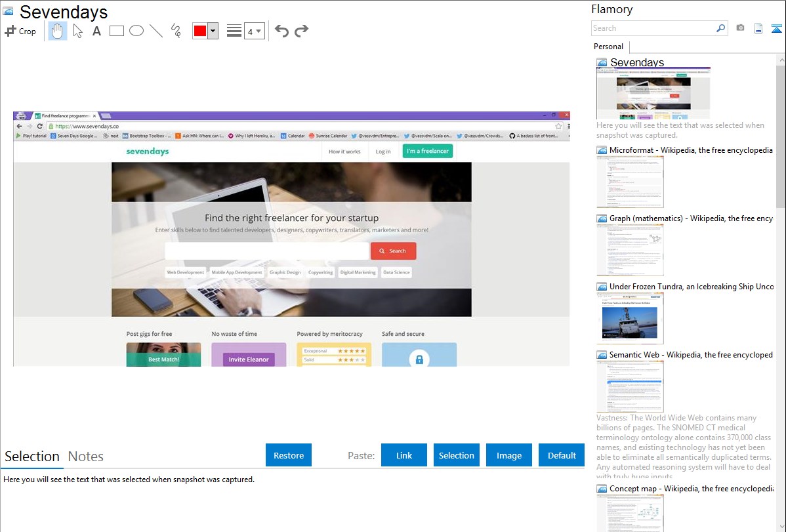Choose the straight line tool
Viewport: 786px width, 532px height.
coord(156,31)
